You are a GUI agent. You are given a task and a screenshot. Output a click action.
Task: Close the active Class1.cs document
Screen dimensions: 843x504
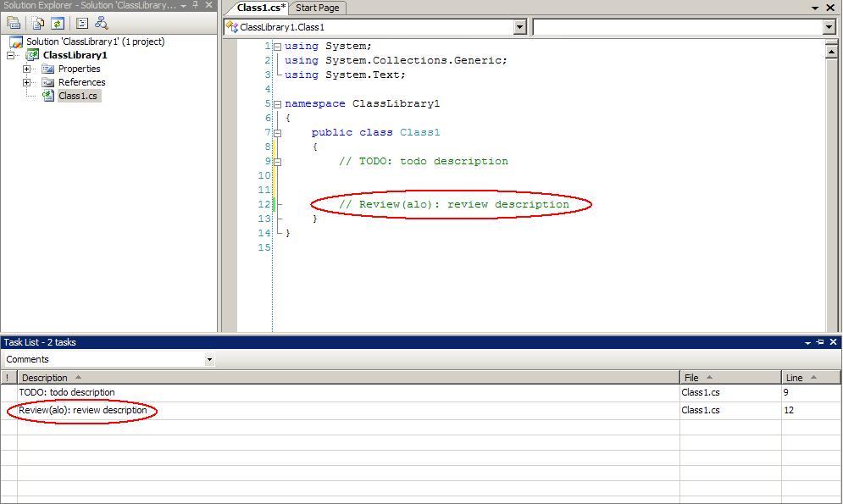830,8
